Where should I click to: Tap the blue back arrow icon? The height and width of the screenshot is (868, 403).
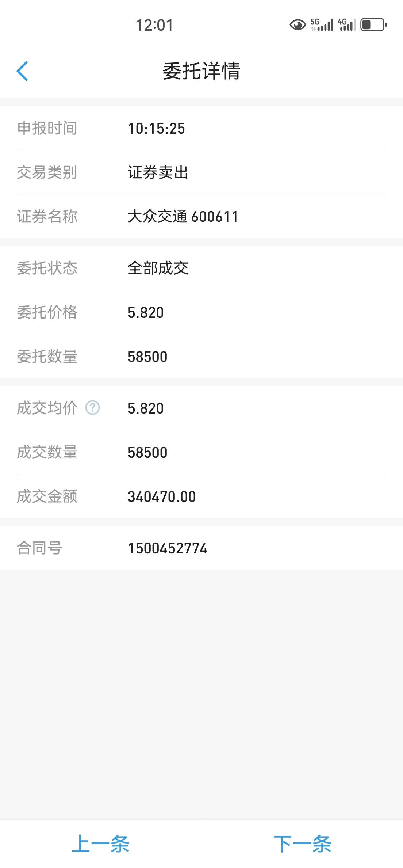tap(22, 71)
